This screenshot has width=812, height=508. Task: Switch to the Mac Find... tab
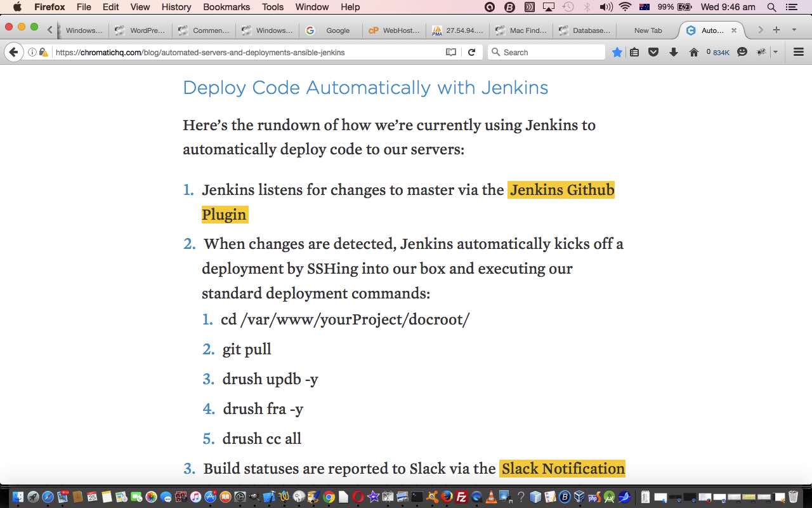pos(521,30)
